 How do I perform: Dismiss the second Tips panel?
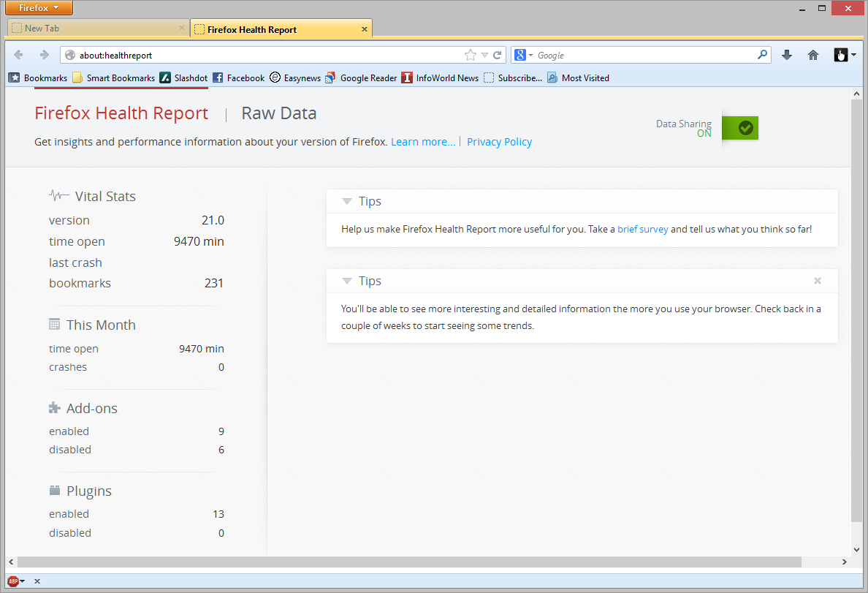(818, 281)
